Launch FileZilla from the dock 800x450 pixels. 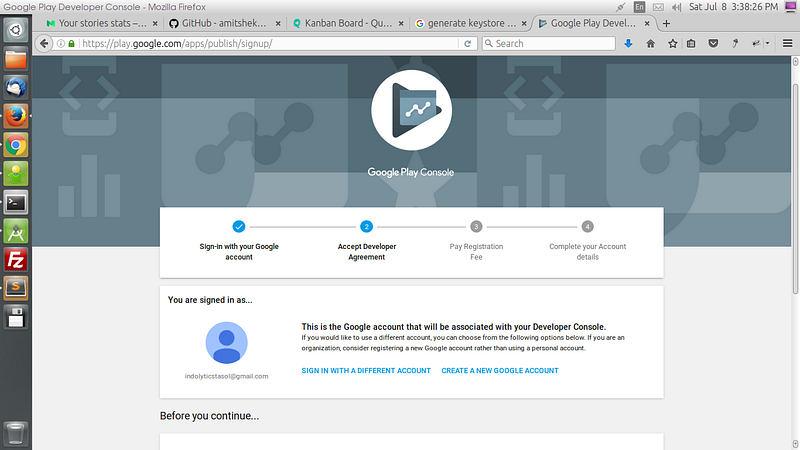(16, 260)
